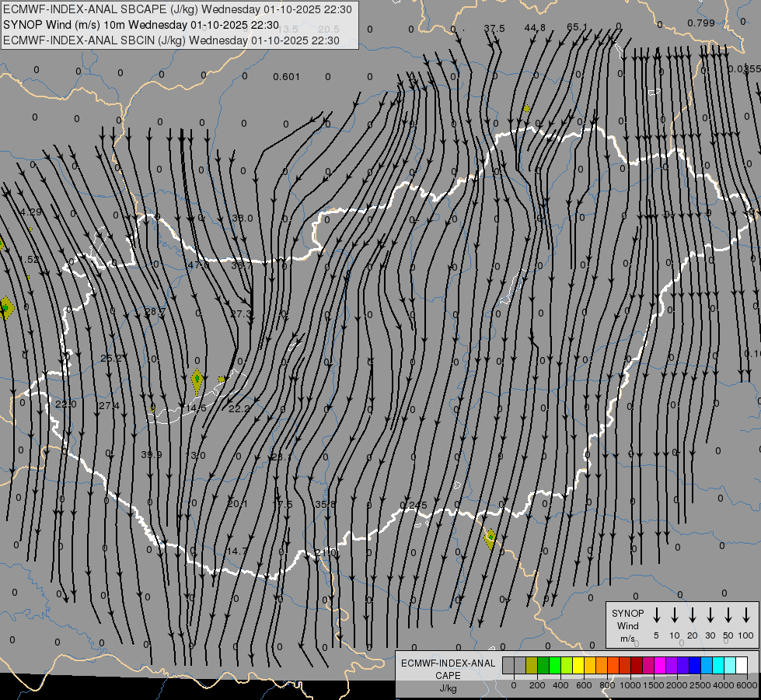Click the 0.799 value in the top right

click(700, 23)
